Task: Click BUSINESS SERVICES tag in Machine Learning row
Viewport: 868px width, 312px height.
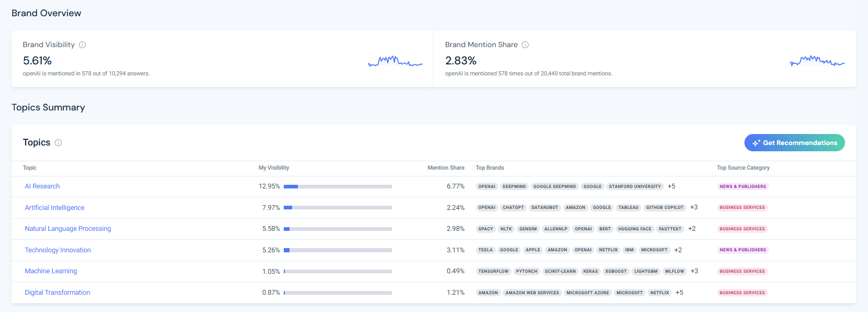Action: tap(742, 271)
